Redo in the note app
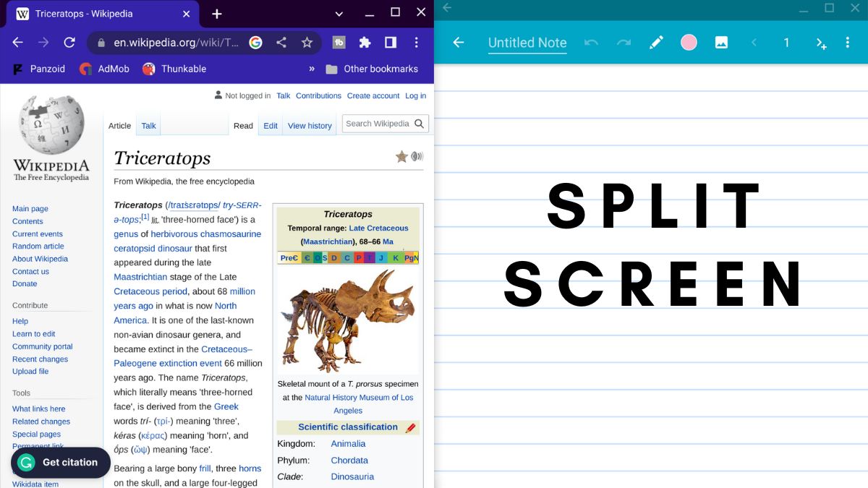The image size is (868, 488). [624, 43]
